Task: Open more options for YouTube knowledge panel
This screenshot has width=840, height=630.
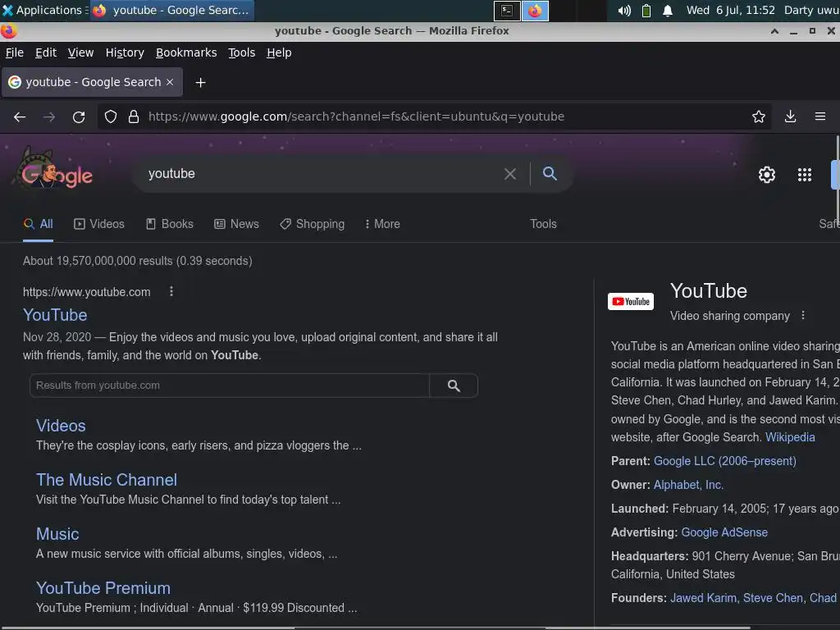Action: [802, 316]
